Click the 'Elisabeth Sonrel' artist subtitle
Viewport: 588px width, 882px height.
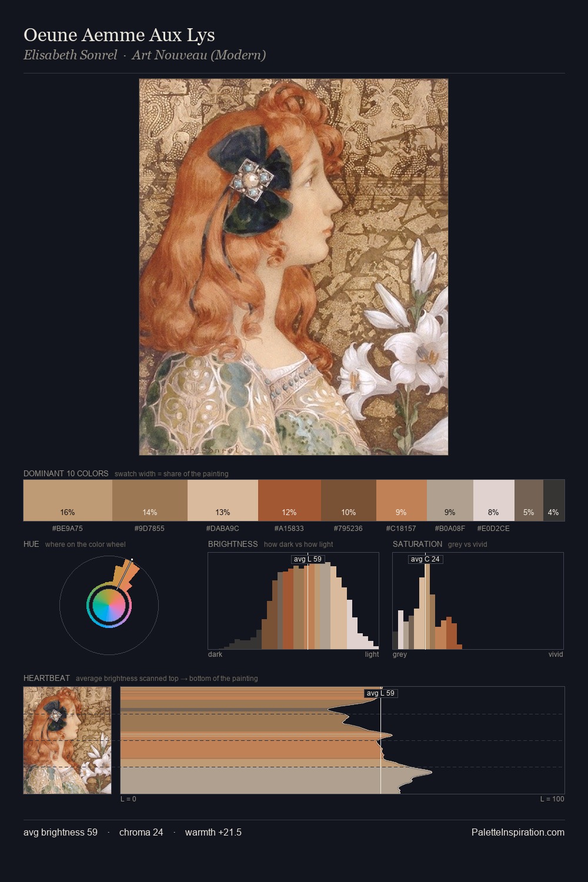click(70, 55)
